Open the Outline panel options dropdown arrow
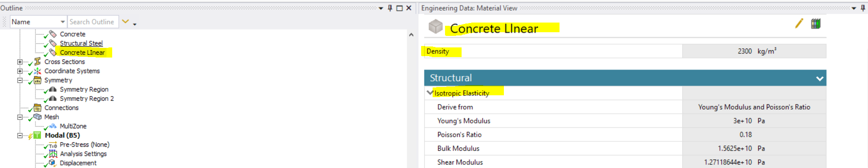Viewport: 868px width, 168px height. click(x=381, y=8)
